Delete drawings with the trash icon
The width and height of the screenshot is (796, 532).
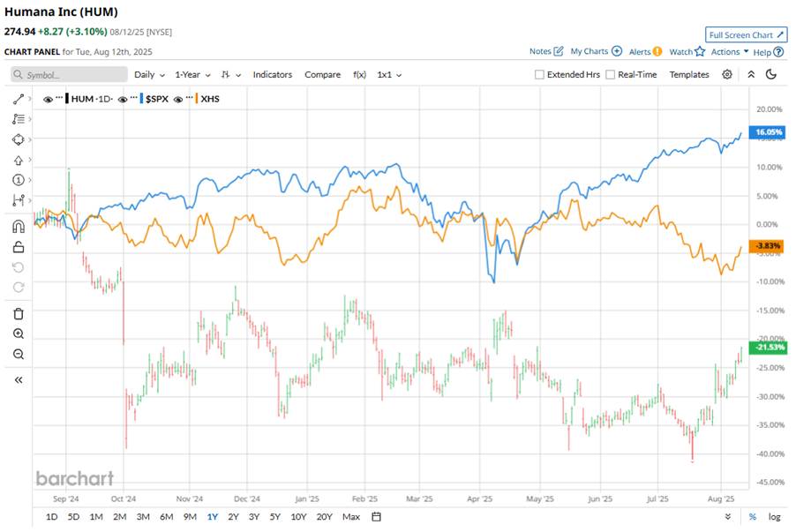point(19,314)
